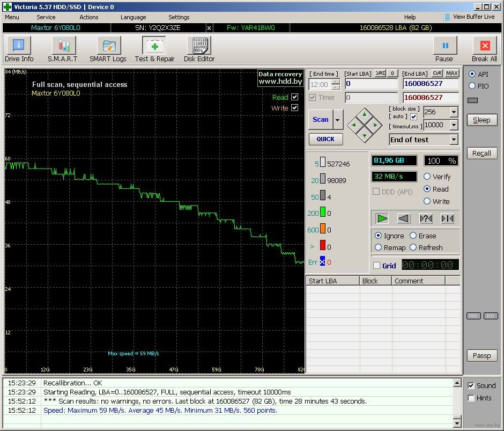Toggle the Write graph checkbox
Screen dimensions: 504x431
pyautogui.click(x=295, y=107)
